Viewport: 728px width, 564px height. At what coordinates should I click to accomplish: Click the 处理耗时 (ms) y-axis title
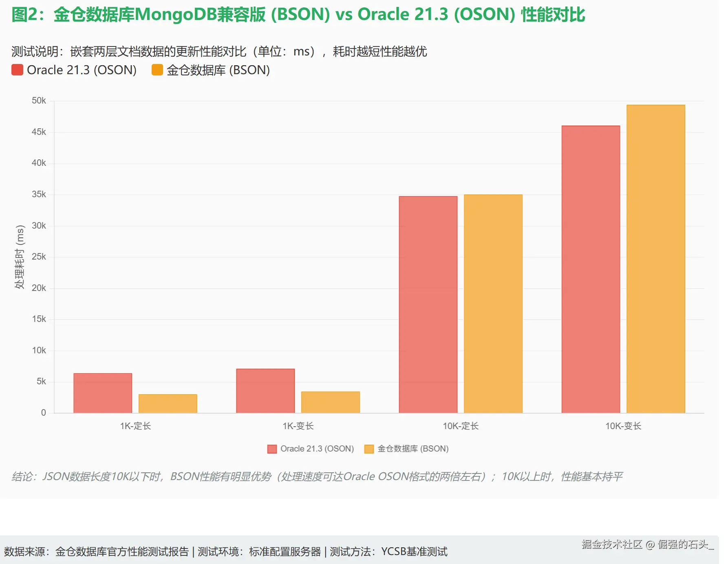coord(20,257)
